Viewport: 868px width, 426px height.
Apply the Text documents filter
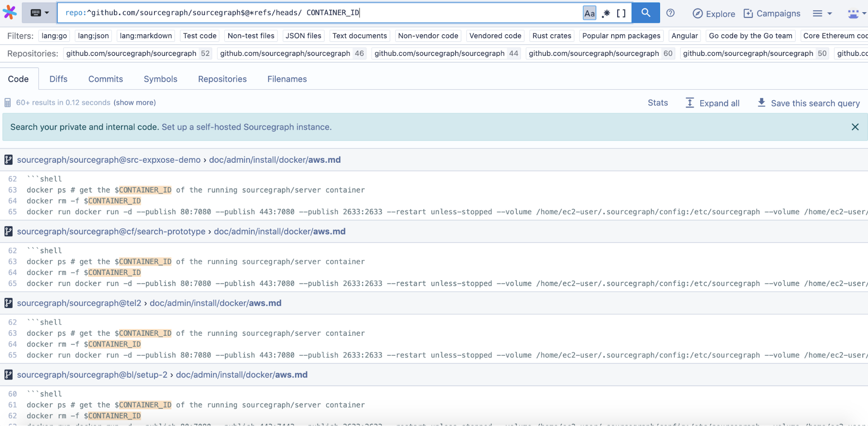(x=360, y=36)
